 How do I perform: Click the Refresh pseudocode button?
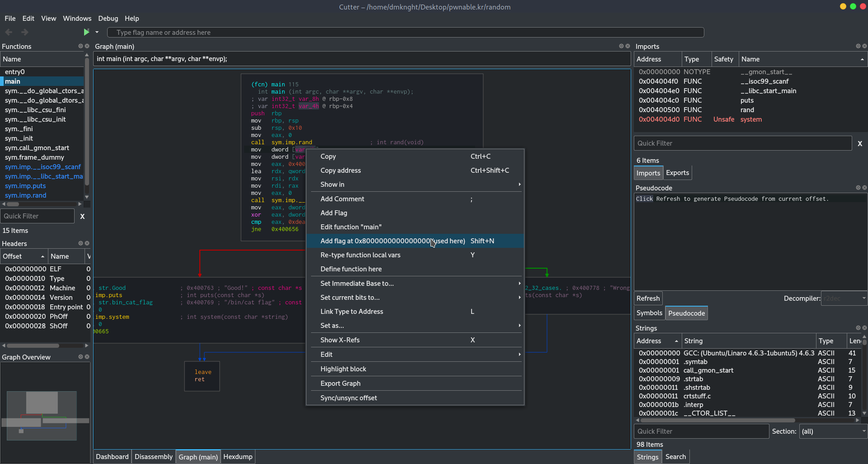648,298
